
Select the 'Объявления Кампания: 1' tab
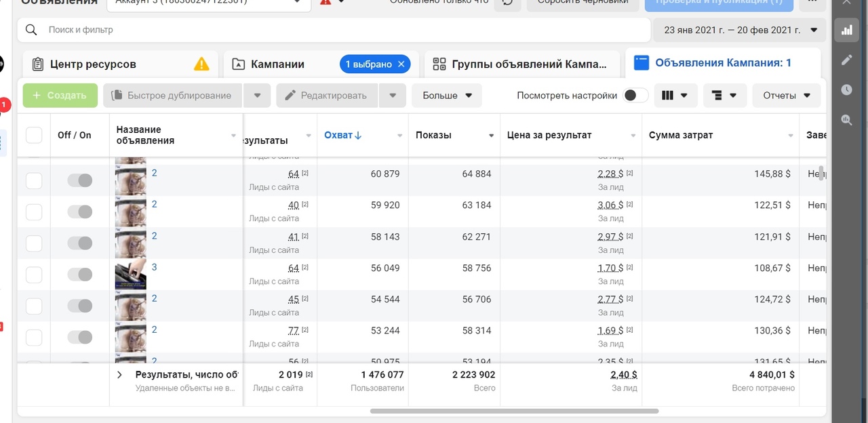coord(723,63)
